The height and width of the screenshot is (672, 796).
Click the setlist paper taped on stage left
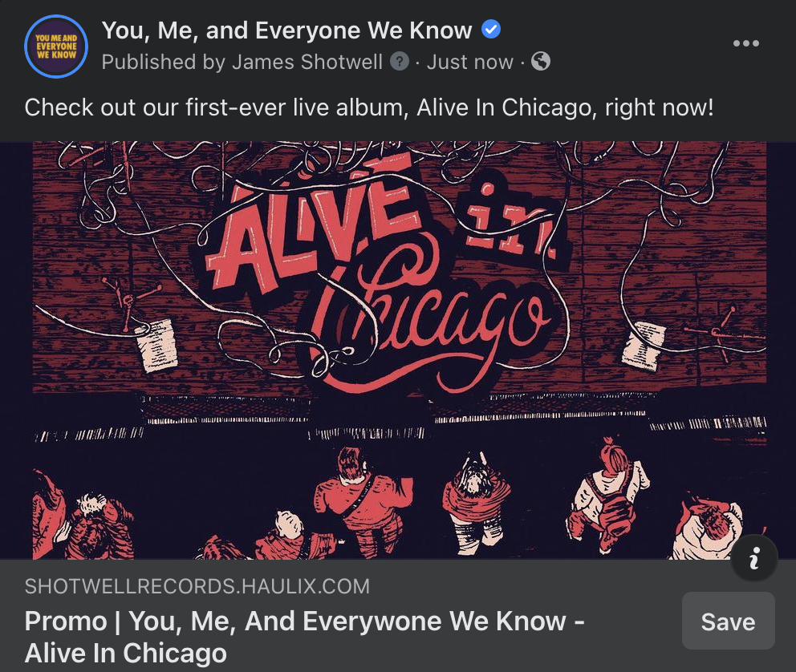click(156, 346)
